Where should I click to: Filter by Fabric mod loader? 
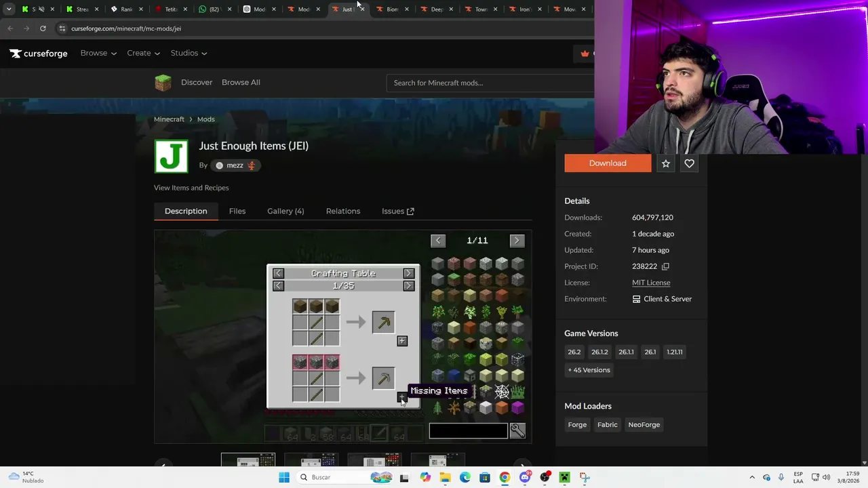click(x=608, y=425)
